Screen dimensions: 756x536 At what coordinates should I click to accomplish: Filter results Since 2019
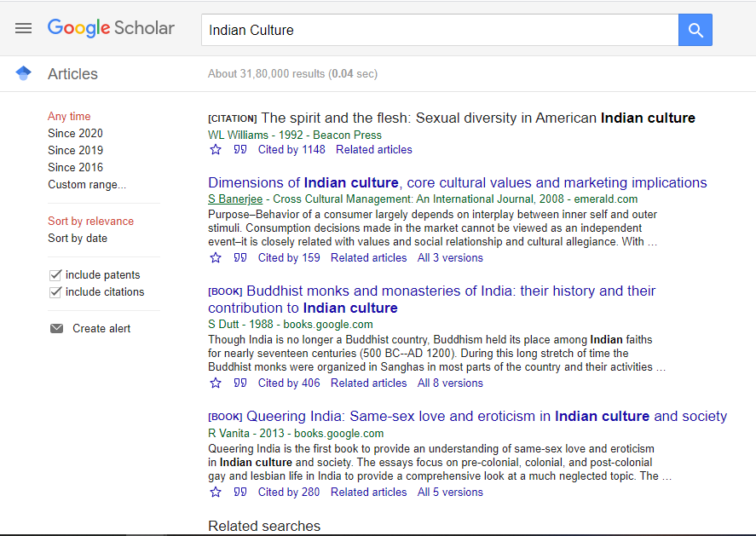tap(75, 150)
